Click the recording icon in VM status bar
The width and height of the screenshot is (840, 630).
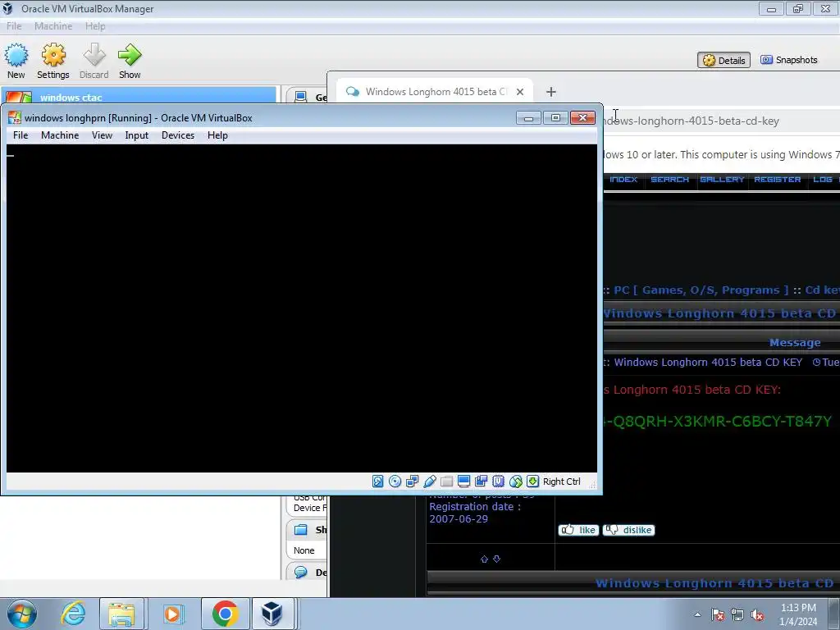point(481,481)
